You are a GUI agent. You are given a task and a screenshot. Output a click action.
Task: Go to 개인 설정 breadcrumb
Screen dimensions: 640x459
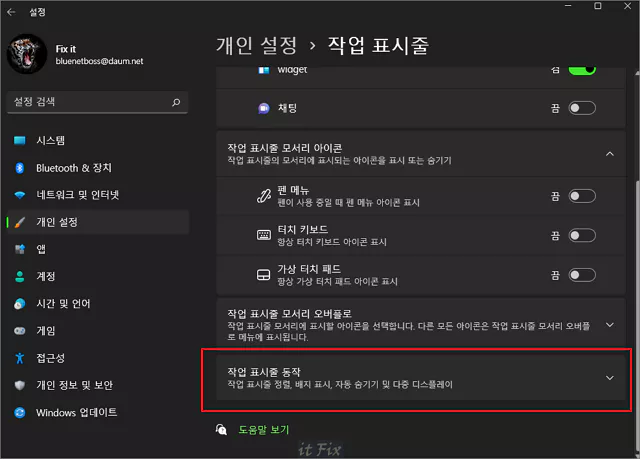pos(257,45)
